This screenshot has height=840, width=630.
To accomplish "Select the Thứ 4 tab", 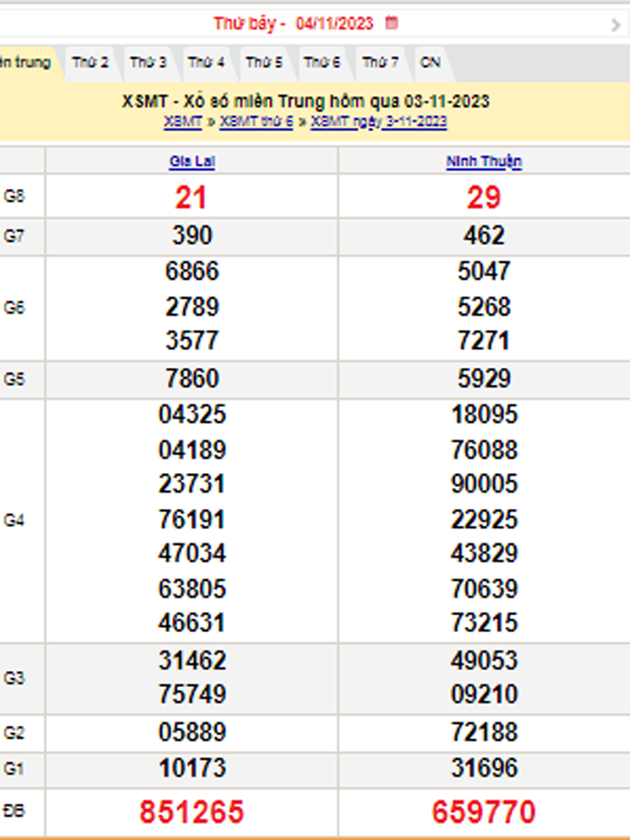I will coord(206,63).
